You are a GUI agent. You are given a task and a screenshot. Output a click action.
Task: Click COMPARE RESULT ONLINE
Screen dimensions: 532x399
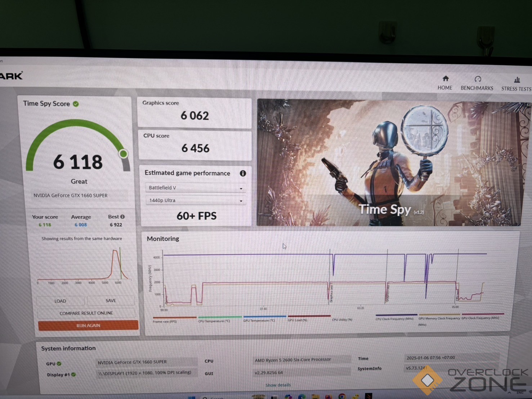[x=86, y=313]
